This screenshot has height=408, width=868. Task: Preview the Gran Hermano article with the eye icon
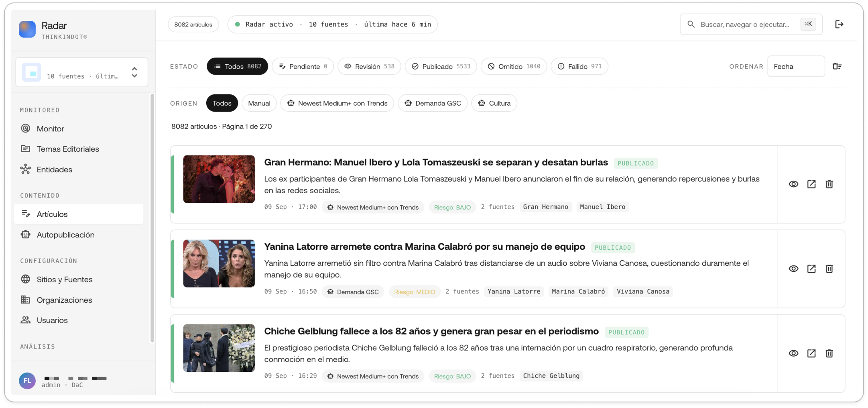click(793, 184)
